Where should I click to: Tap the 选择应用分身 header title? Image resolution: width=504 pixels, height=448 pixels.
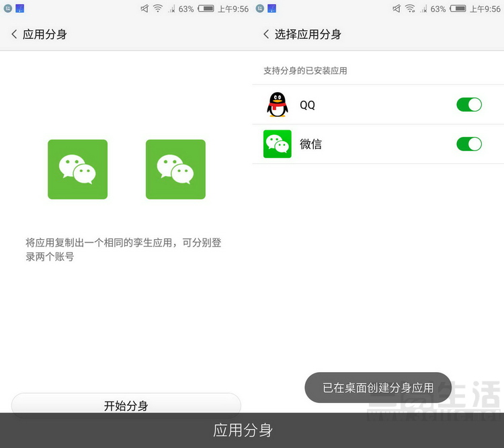(308, 34)
